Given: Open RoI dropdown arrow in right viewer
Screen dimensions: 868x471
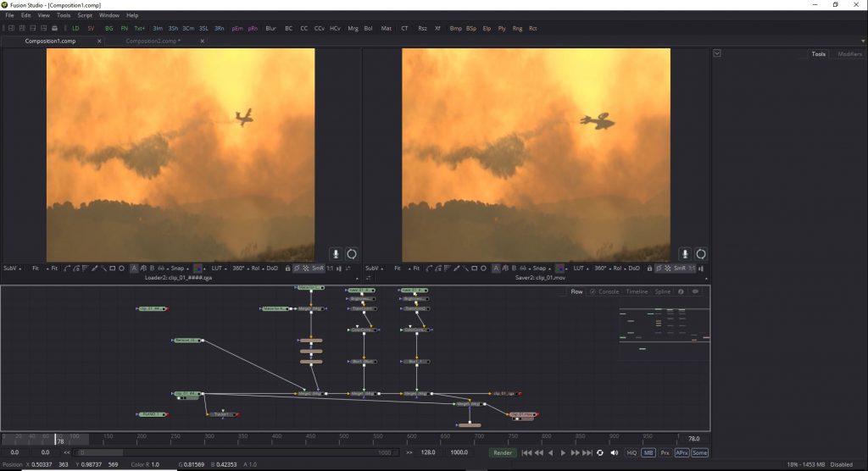Looking at the screenshot, I should click(625, 269).
